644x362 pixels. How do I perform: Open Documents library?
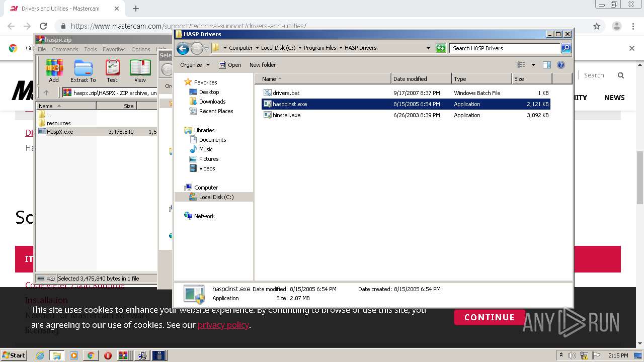coord(212,140)
